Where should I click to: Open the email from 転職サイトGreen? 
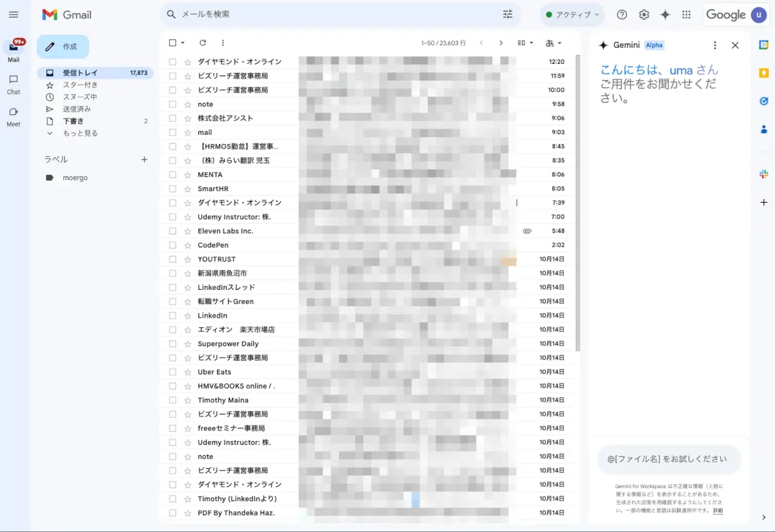366,302
